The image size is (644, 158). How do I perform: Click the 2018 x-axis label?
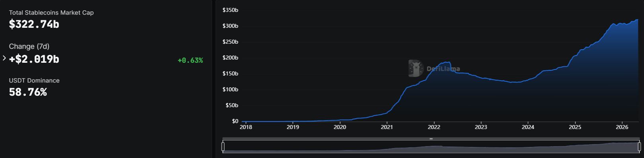tap(246, 127)
